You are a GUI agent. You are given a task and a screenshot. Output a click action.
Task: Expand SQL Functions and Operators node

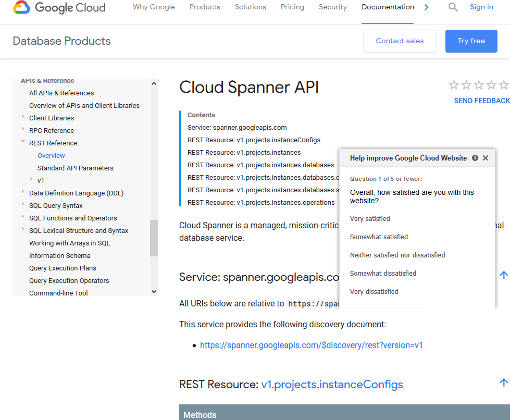[x=23, y=216]
